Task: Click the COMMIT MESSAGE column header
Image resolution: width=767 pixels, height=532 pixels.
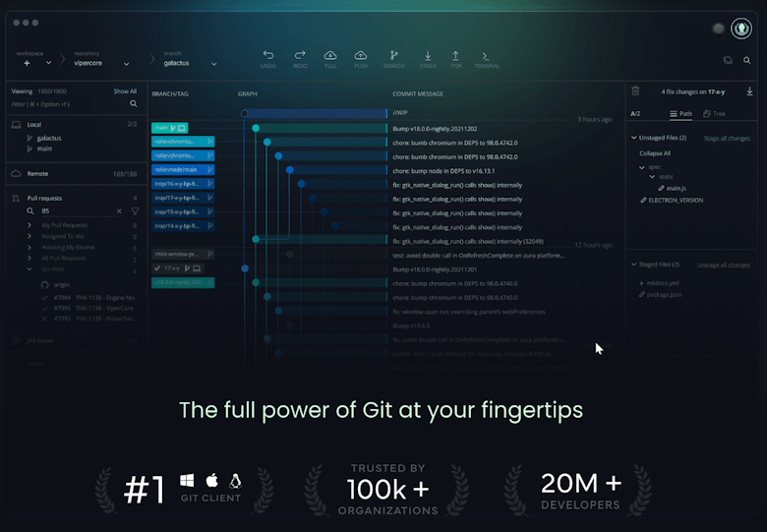Action: tap(418, 93)
